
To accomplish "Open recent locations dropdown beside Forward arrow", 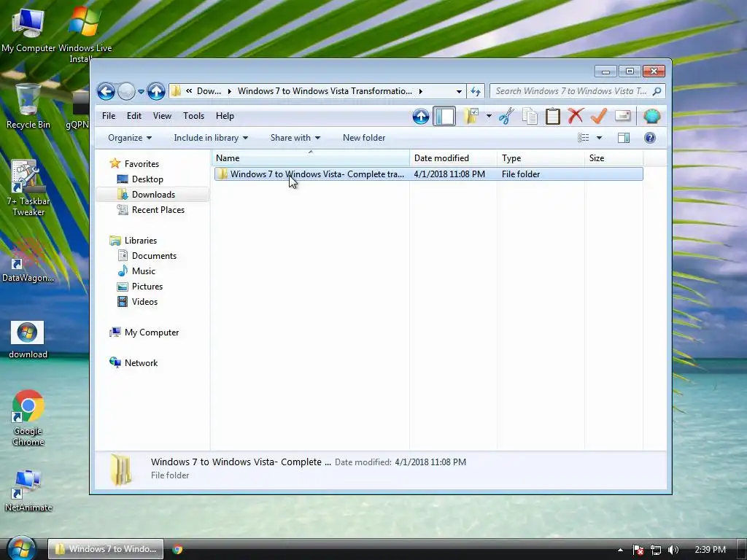I will (x=141, y=91).
